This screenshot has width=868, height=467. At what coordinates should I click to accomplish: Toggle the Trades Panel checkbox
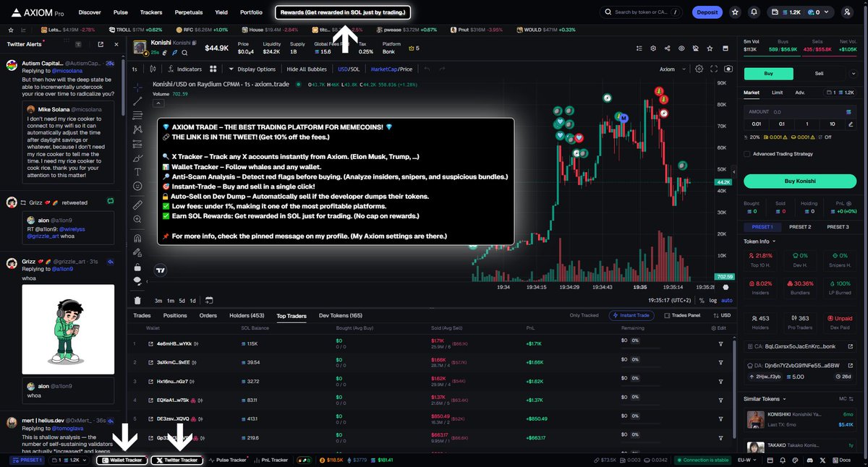(x=666, y=315)
